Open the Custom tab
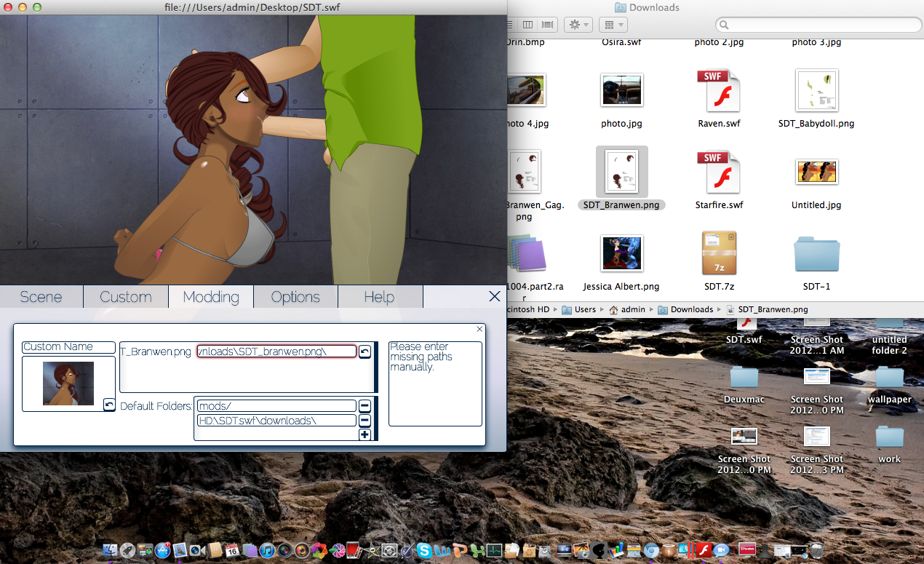The width and height of the screenshot is (924, 564). (126, 297)
